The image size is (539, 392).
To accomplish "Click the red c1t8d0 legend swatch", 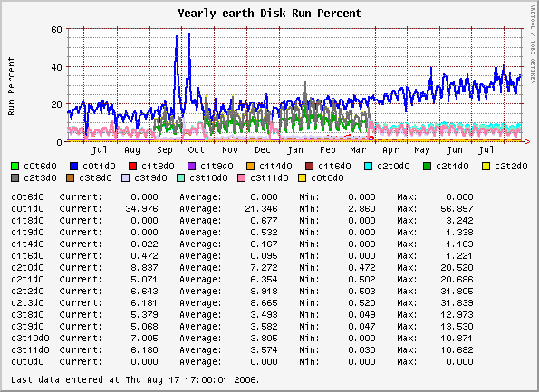I will coord(132,167).
